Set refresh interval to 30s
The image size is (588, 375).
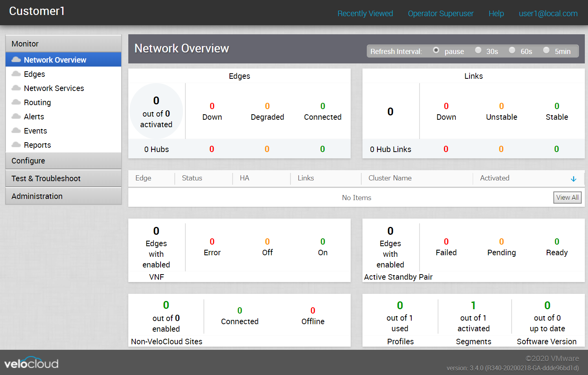[x=478, y=50]
